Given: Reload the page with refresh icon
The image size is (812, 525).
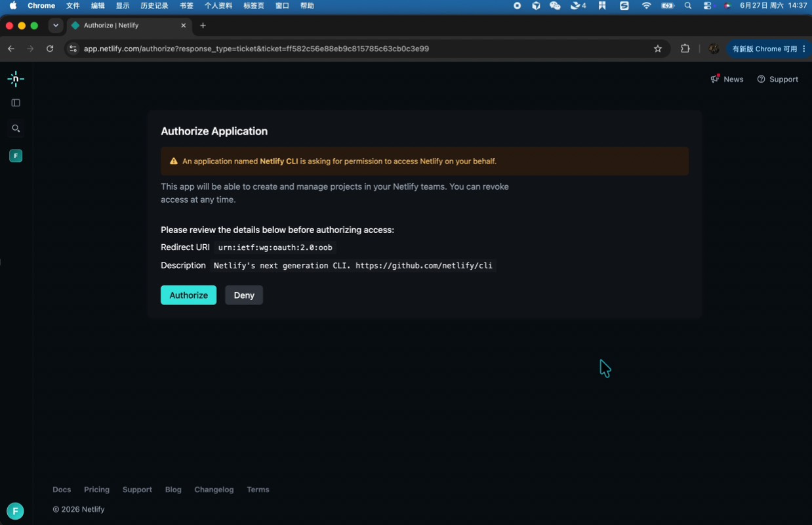Looking at the screenshot, I should pos(50,49).
